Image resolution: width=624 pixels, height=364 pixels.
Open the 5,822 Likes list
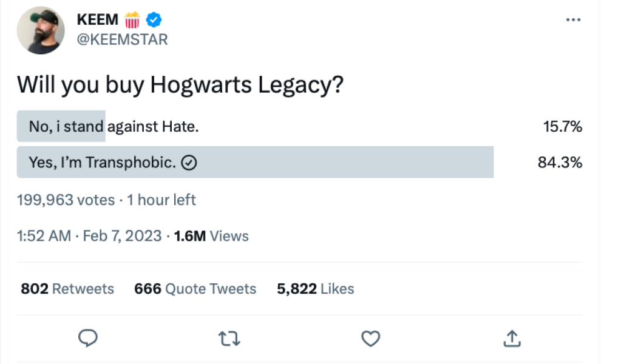pos(316,289)
